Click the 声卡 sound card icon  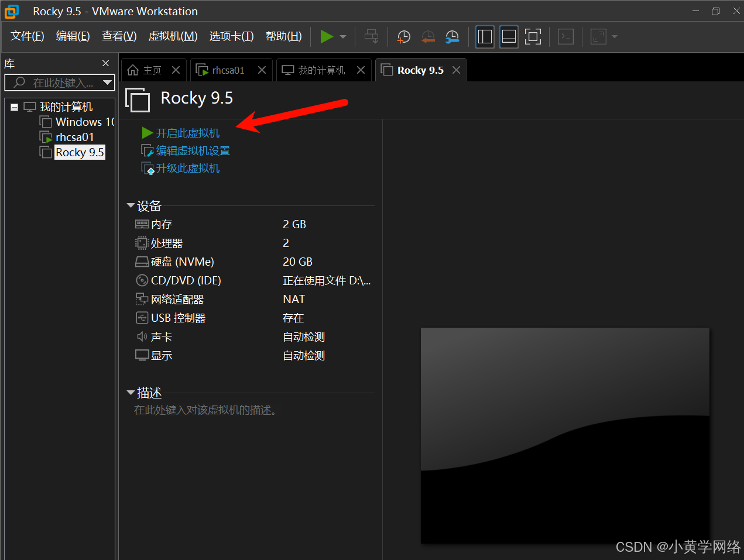pos(142,336)
